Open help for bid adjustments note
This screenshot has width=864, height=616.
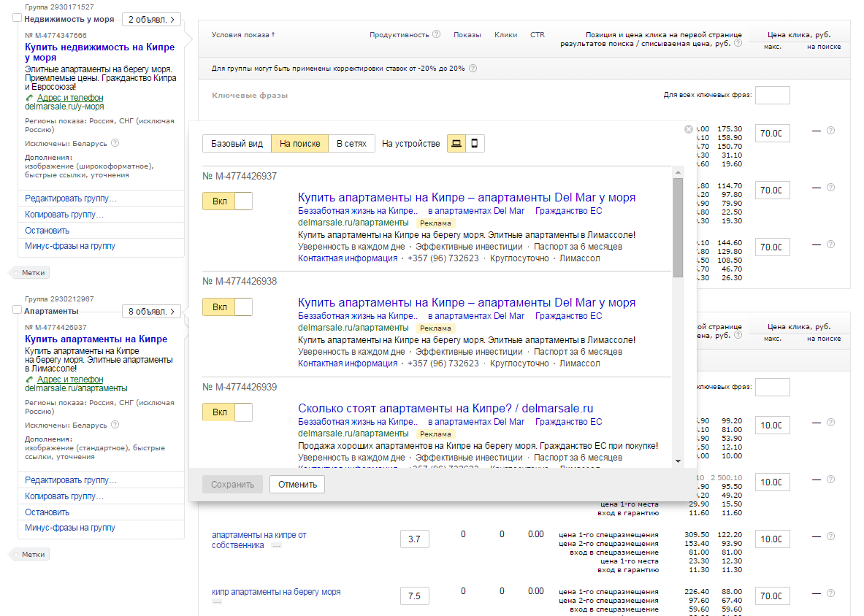click(x=473, y=69)
